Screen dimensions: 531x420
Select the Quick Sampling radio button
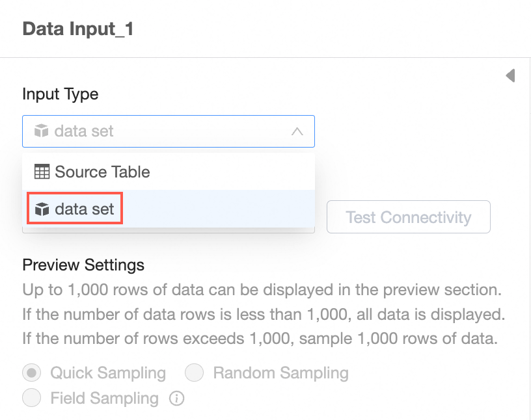[x=32, y=373]
